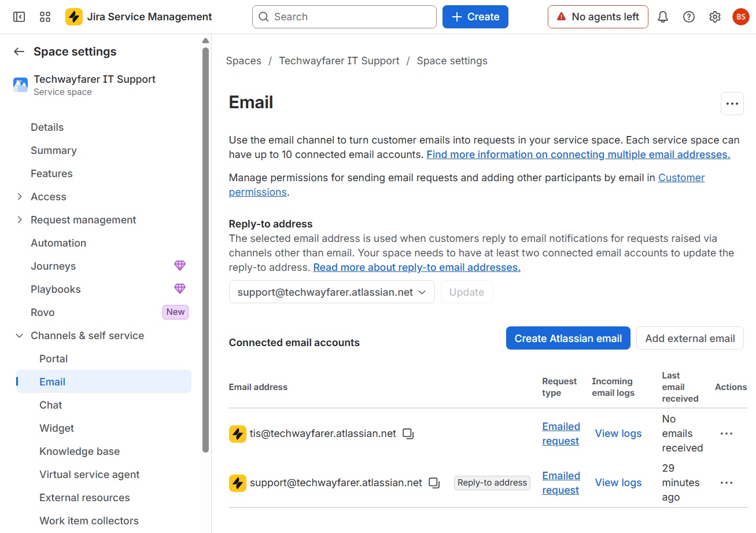Viewport: 756px width, 533px height.
Task: Open the Details settings page
Action: [x=47, y=127]
